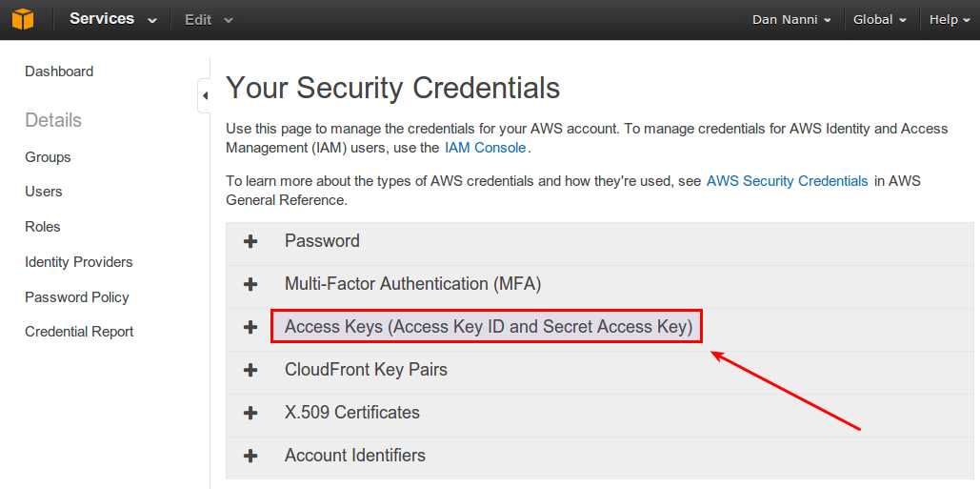Open the Edit dropdown in top bar
Screen dimensions: 980x489
tap(208, 19)
